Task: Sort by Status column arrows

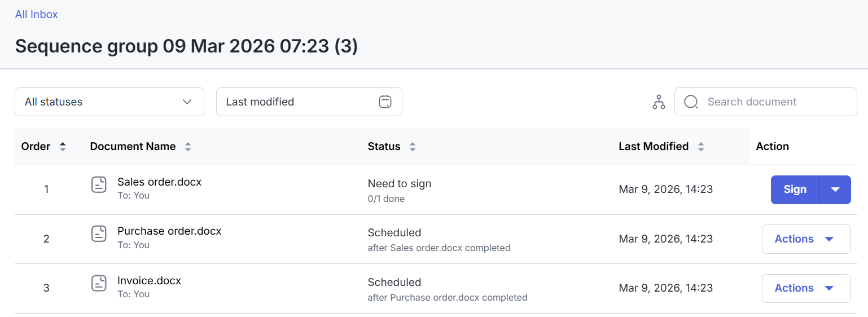Action: coord(413,147)
